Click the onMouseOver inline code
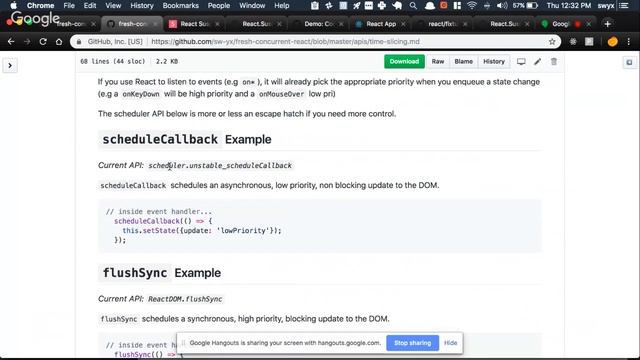Viewport: 640px width, 360px height. click(x=282, y=94)
